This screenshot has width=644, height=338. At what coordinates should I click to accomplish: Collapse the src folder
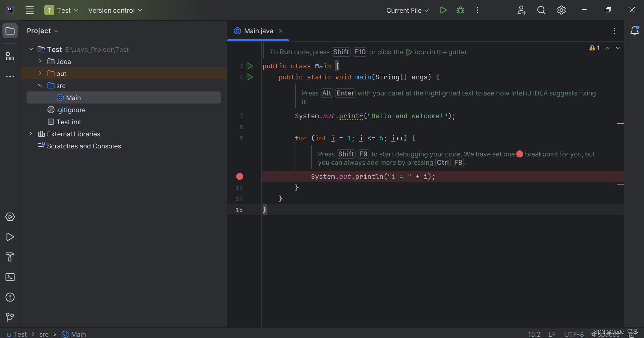pos(40,85)
